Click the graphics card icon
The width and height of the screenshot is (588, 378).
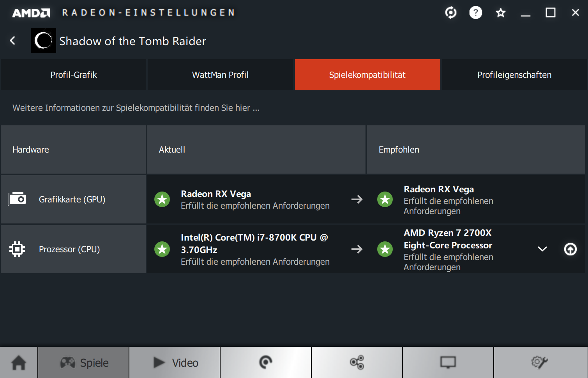(17, 199)
